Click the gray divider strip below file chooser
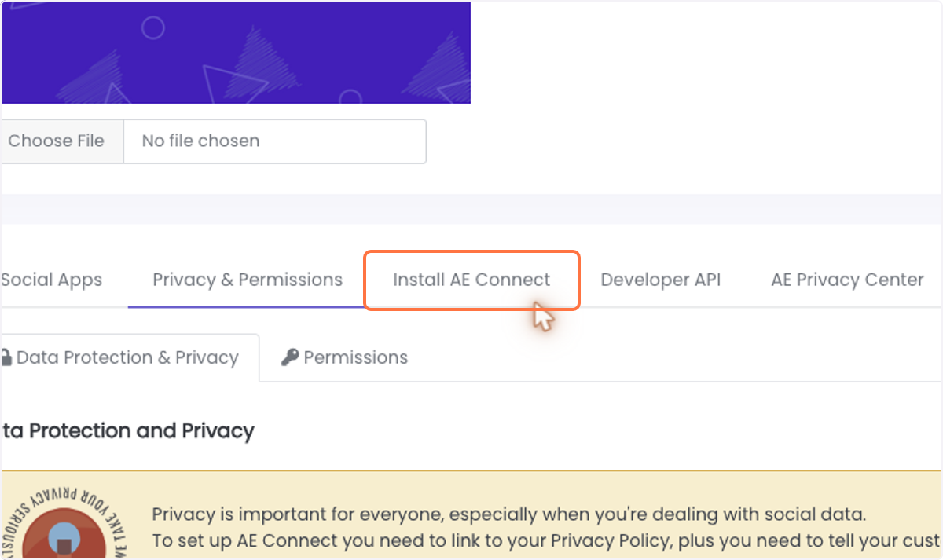This screenshot has width=943, height=560. tap(472, 209)
